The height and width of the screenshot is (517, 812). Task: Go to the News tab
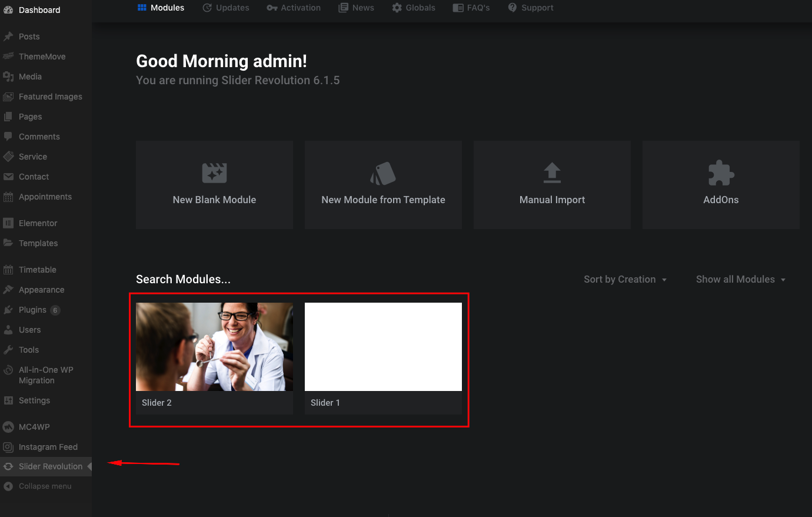(356, 8)
